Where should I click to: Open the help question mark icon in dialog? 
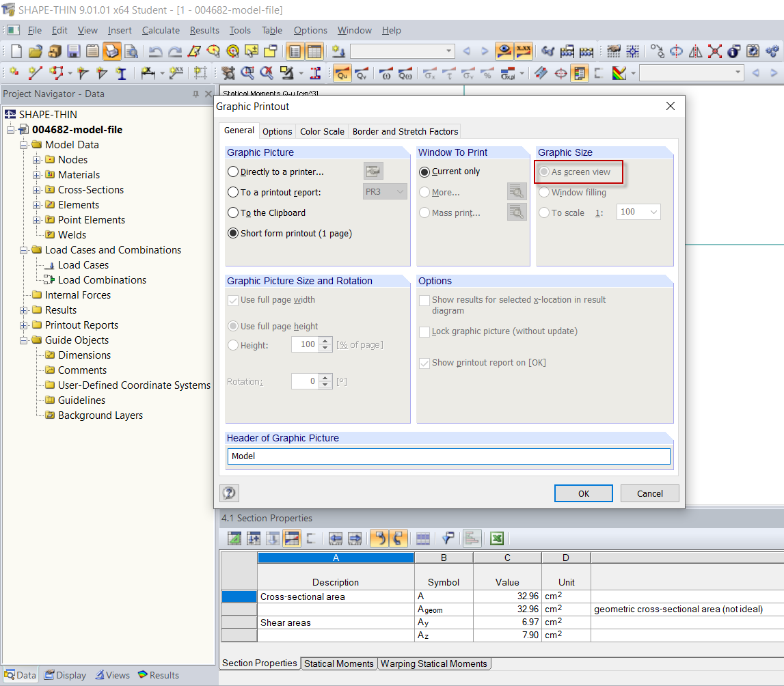[229, 493]
